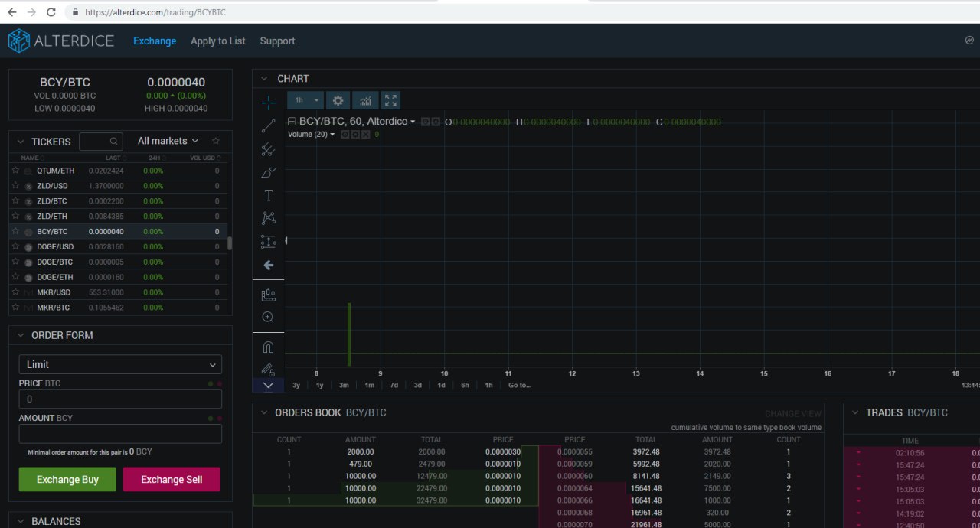The width and height of the screenshot is (980, 528).
Task: Click the Change View button
Action: (793, 414)
